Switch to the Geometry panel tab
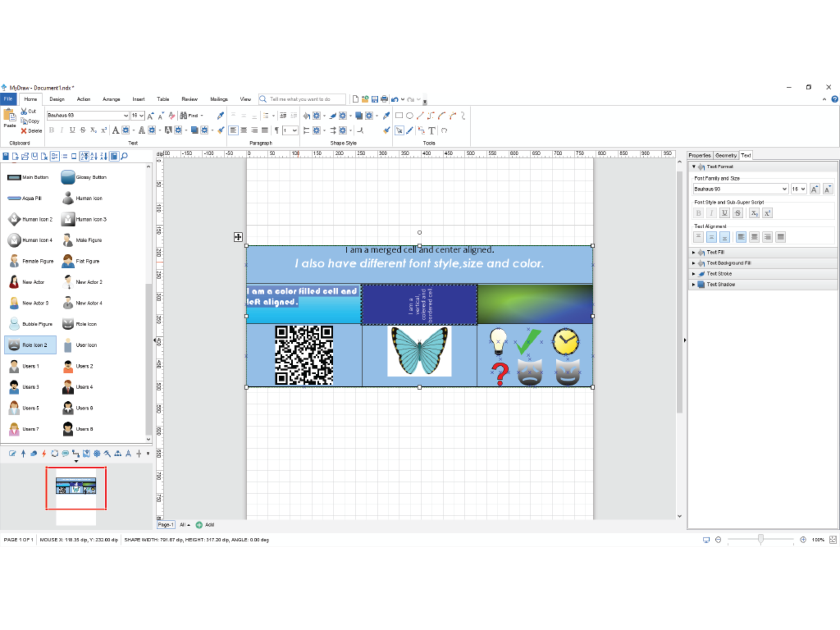 [x=726, y=155]
